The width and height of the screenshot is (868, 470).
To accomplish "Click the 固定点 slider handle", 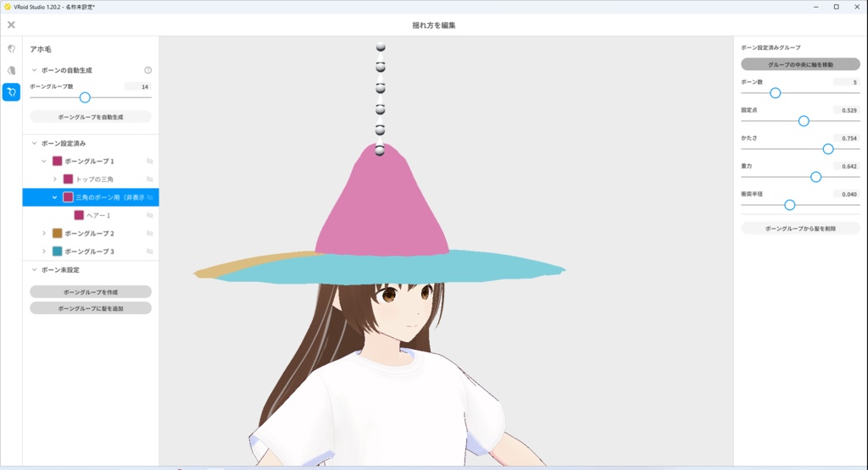I will [804, 121].
